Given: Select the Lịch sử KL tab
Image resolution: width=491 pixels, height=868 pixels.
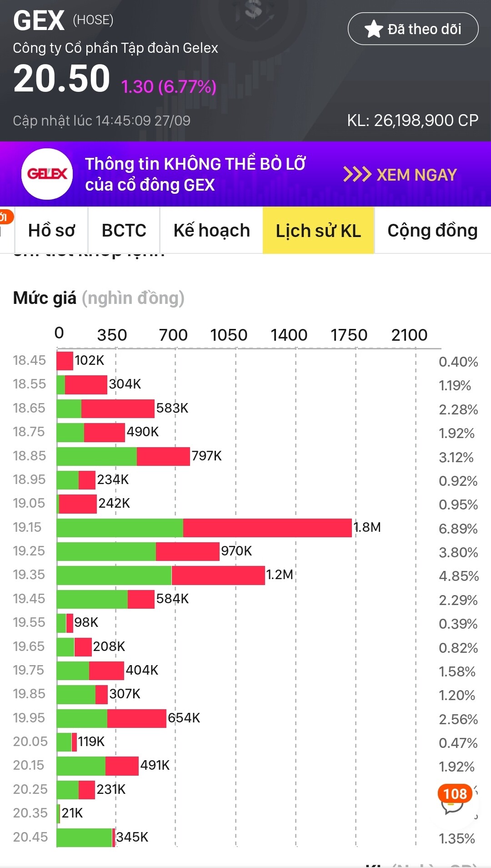Looking at the screenshot, I should tap(318, 230).
